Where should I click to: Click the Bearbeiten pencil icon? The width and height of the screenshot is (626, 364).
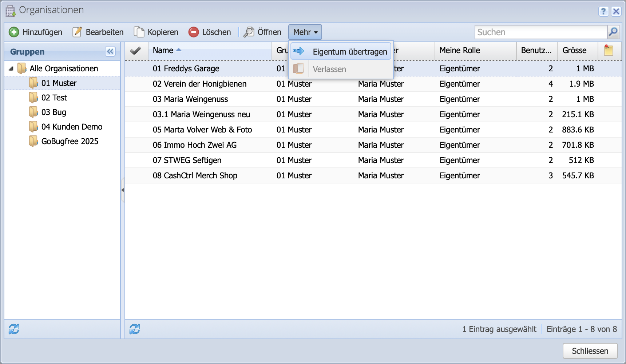[x=77, y=32]
